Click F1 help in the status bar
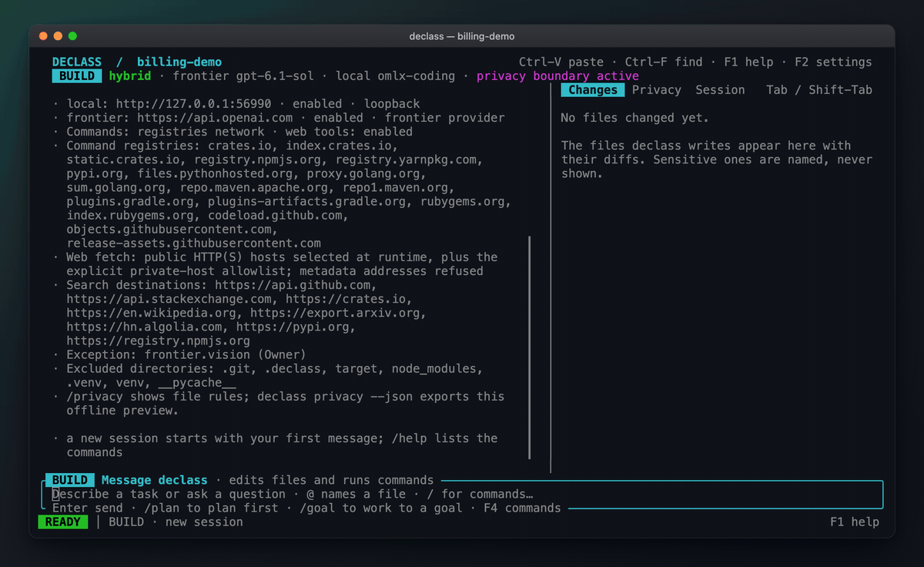This screenshot has width=924, height=567. pos(854,522)
